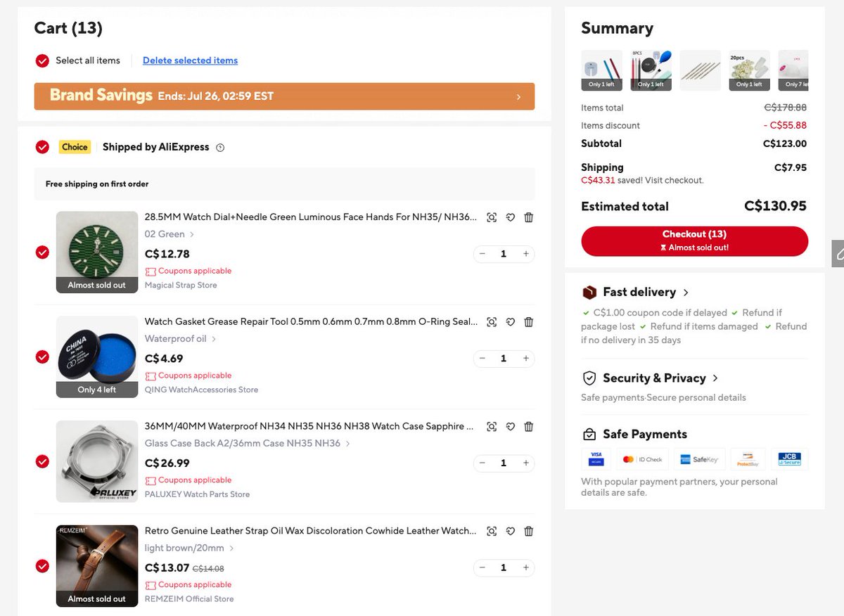The height and width of the screenshot is (616, 844).
Task: Click the JCB J/Secure logo
Action: click(790, 459)
